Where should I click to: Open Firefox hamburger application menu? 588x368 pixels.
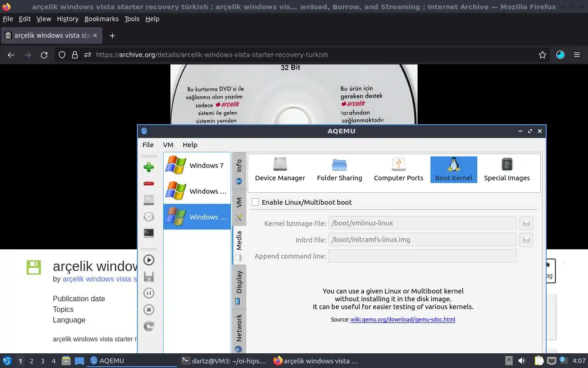(x=577, y=55)
